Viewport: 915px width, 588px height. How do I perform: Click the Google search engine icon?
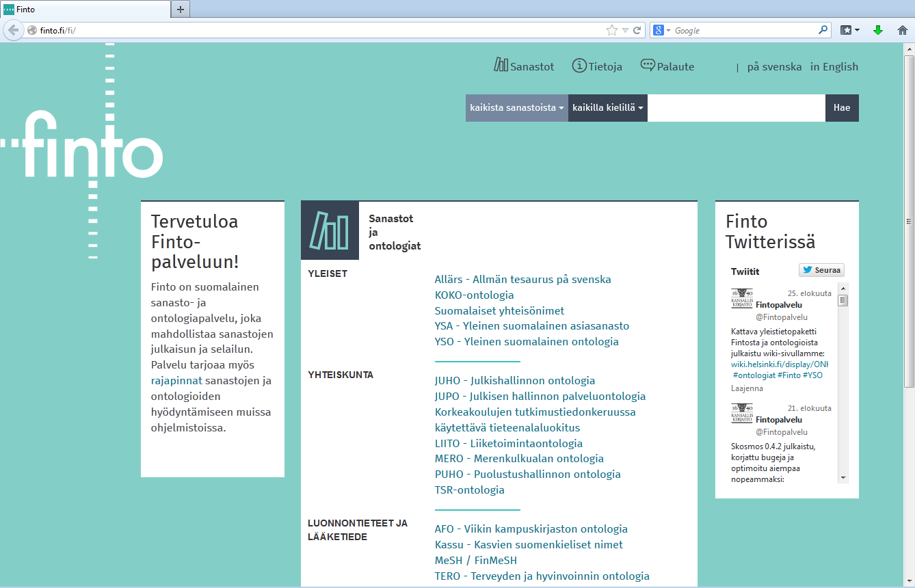658,30
